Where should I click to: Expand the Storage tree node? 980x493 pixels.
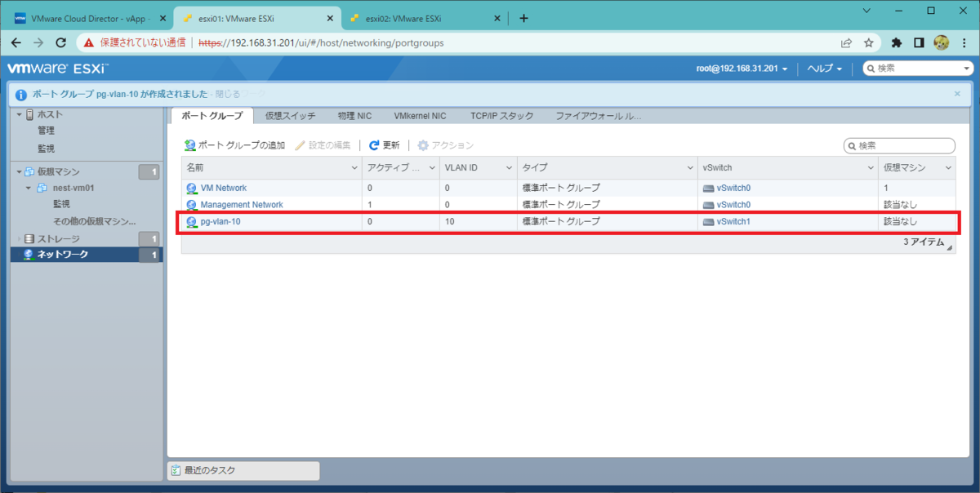19,238
